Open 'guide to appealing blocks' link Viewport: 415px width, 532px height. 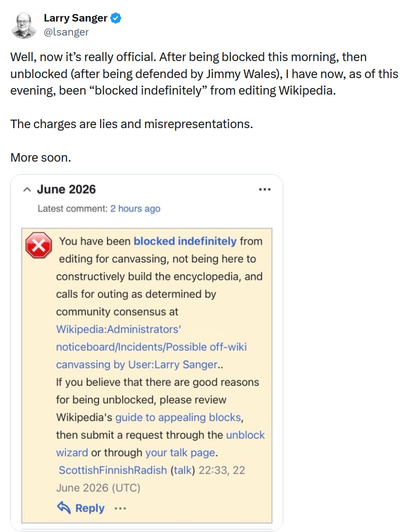pos(178,417)
